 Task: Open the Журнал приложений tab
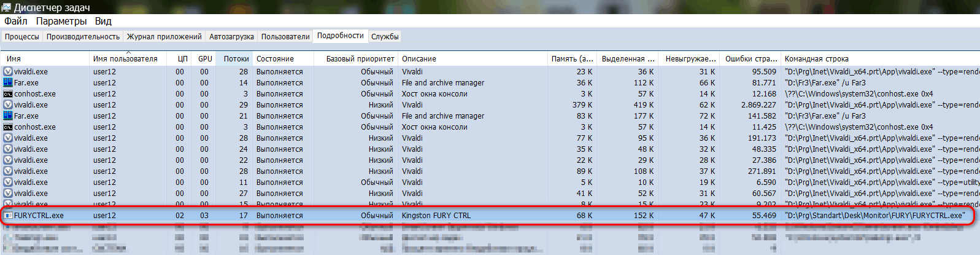coord(164,37)
